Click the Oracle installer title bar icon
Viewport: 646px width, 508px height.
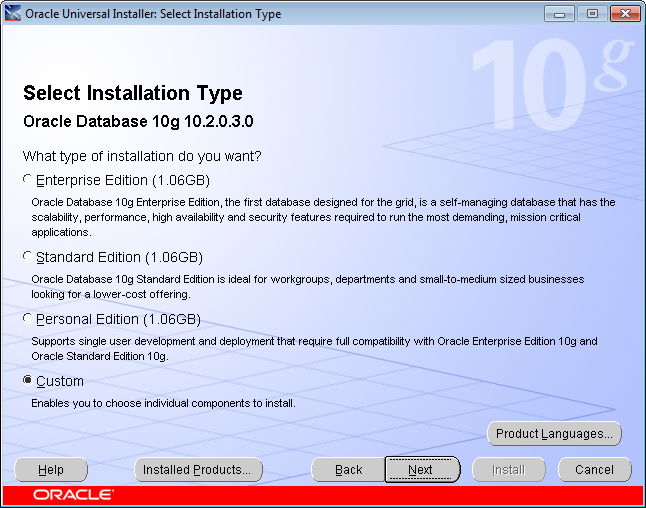[12, 14]
